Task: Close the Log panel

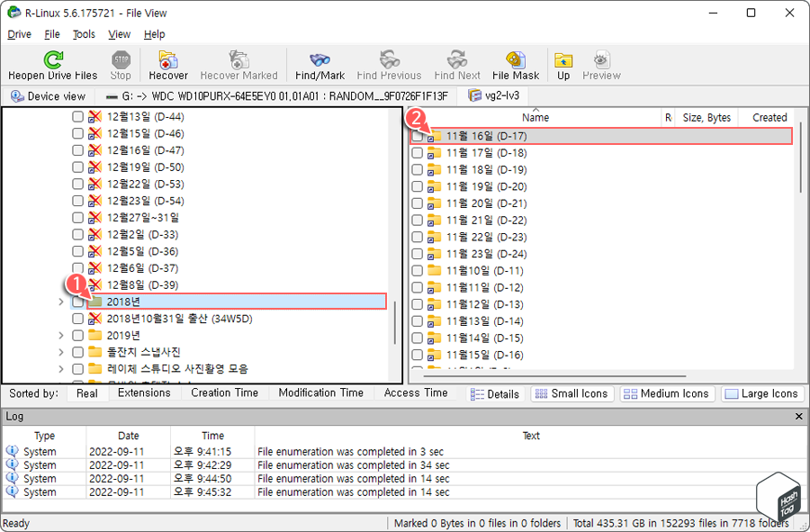Action: point(797,416)
